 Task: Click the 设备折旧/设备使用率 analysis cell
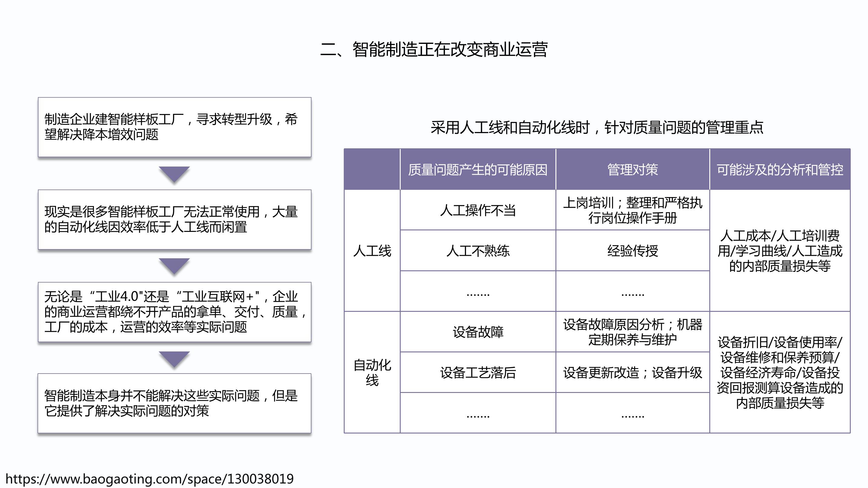[x=780, y=372]
